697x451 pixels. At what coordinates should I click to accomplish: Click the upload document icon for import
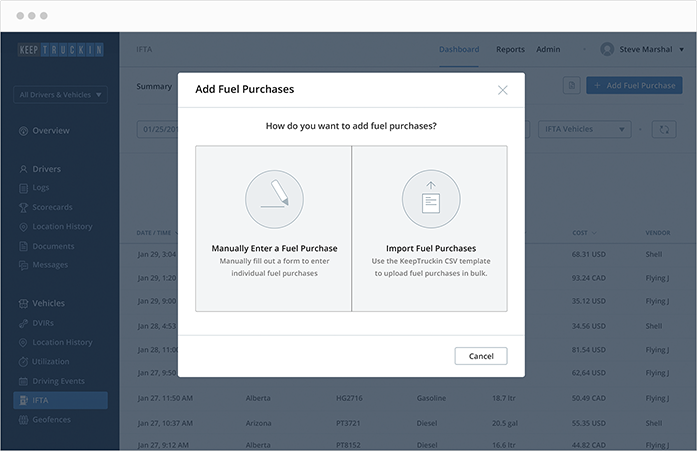coord(431,199)
